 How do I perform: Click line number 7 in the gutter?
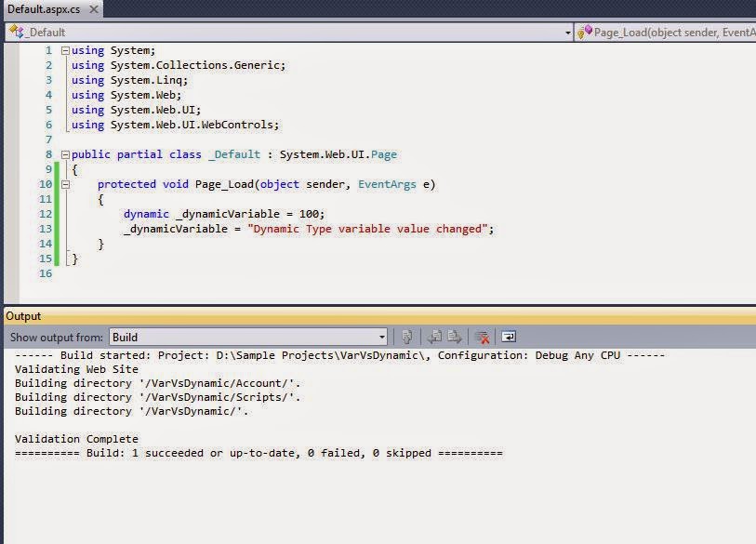(48, 139)
